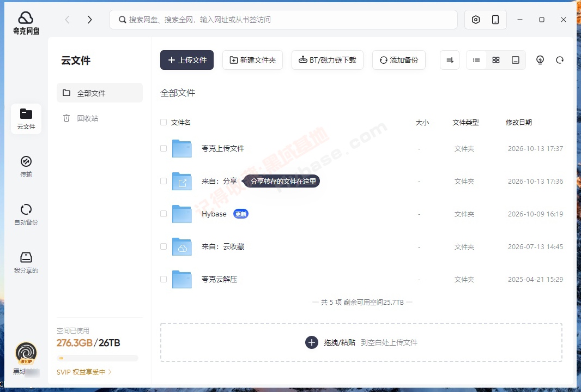Viewport: 581px width, 392px height.
Task: Select 全部文件 in the sidebar
Action: tap(100, 93)
